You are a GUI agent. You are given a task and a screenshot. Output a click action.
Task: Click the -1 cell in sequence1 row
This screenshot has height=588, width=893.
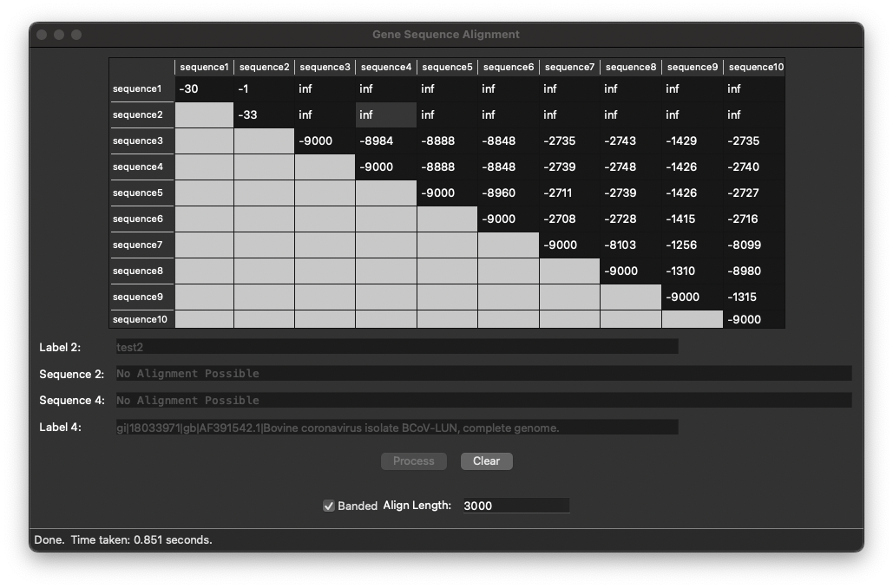[x=264, y=88]
